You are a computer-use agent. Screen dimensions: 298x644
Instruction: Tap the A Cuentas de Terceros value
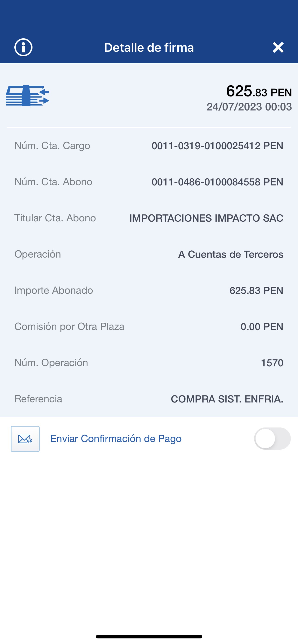[230, 254]
